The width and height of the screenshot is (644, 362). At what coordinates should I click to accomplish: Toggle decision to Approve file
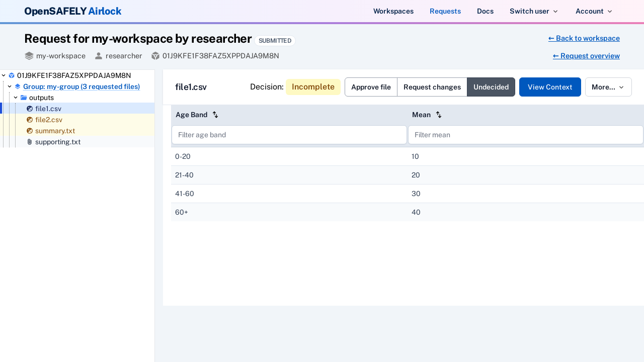(371, 87)
